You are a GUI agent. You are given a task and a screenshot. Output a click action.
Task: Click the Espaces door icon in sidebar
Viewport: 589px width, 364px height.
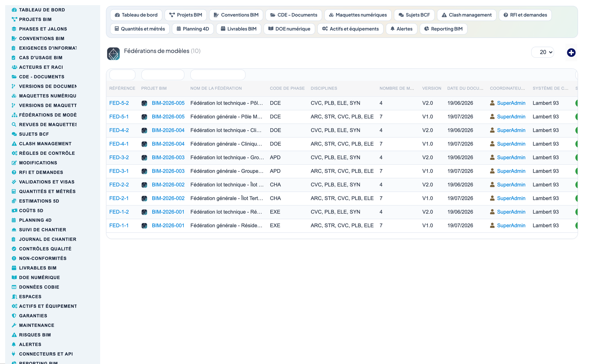tap(14, 297)
